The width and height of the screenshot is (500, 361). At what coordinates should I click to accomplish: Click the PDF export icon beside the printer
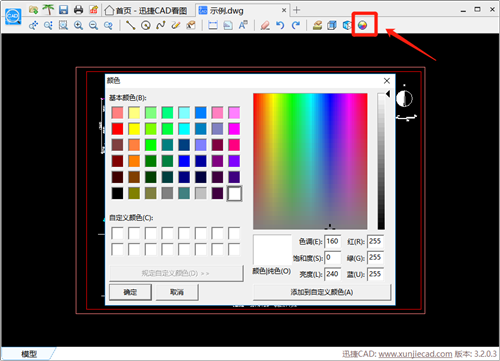pyautogui.click(x=93, y=10)
